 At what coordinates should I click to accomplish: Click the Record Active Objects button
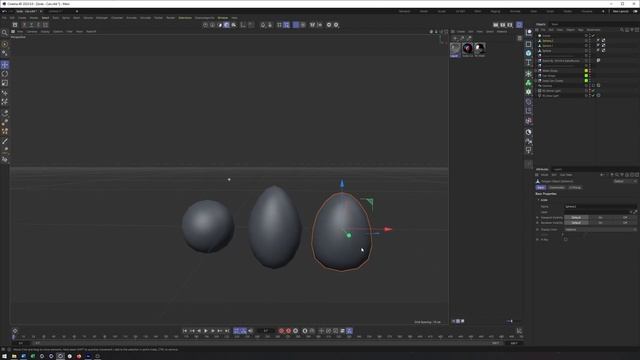(281, 331)
